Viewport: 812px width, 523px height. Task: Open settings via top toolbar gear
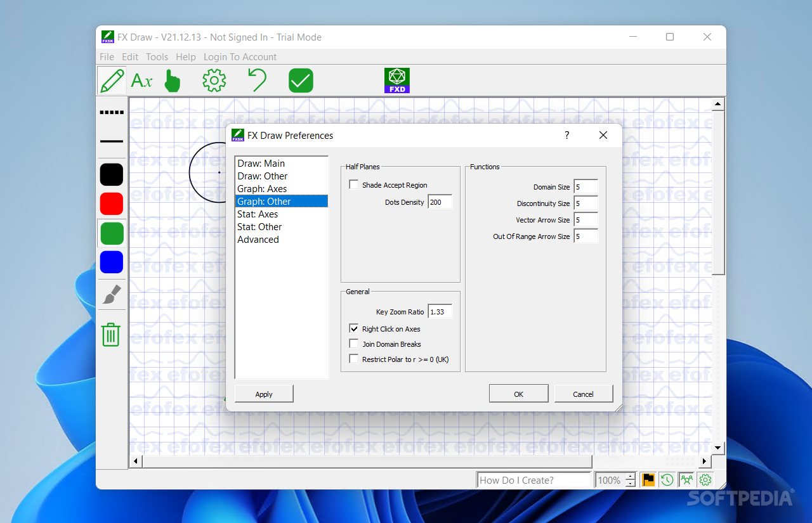(214, 81)
